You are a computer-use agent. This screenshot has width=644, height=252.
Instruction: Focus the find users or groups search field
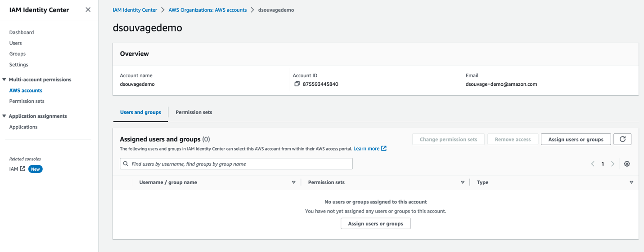pyautogui.click(x=236, y=164)
